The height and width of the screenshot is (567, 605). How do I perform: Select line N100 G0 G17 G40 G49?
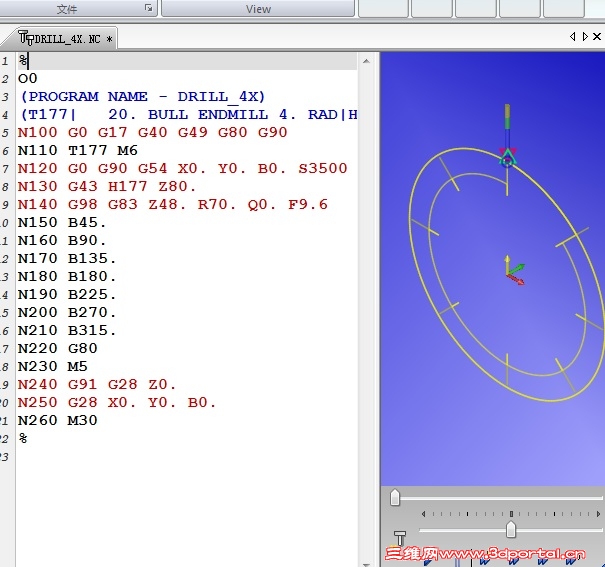(152, 132)
